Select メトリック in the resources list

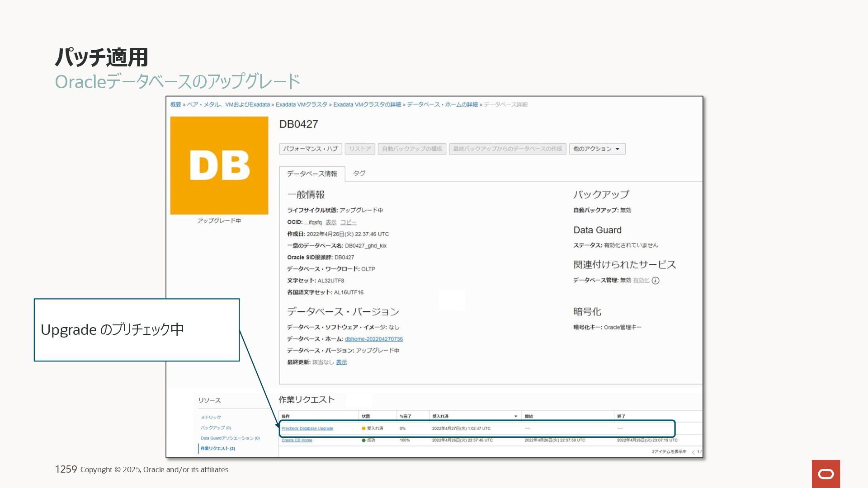(x=211, y=417)
